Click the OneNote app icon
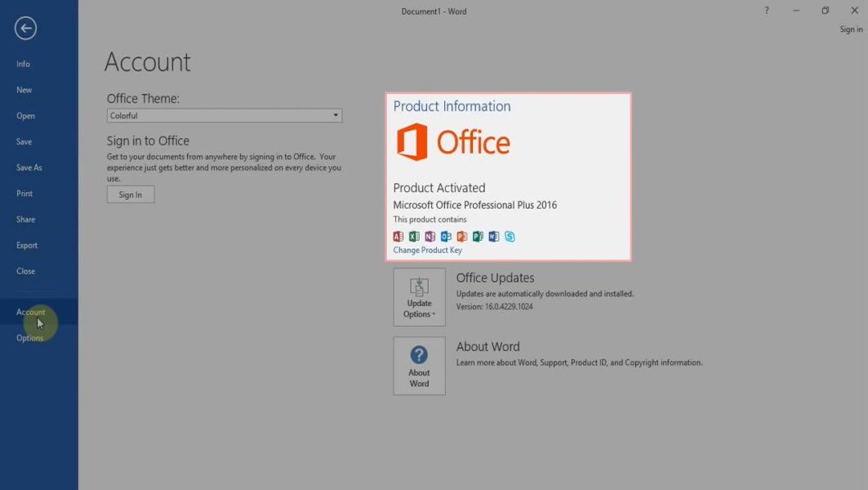 coord(430,236)
